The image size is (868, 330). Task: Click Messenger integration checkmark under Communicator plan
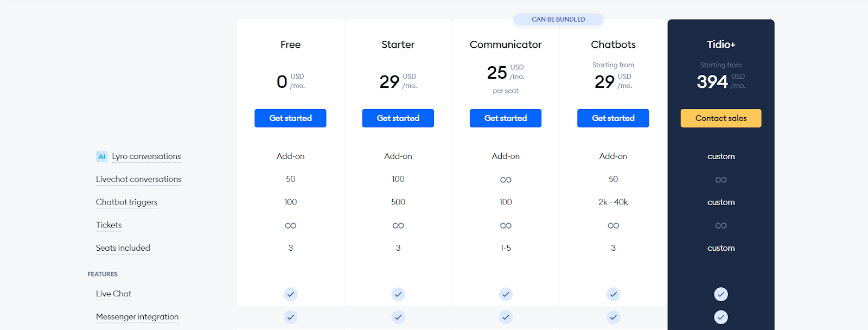coord(506,317)
